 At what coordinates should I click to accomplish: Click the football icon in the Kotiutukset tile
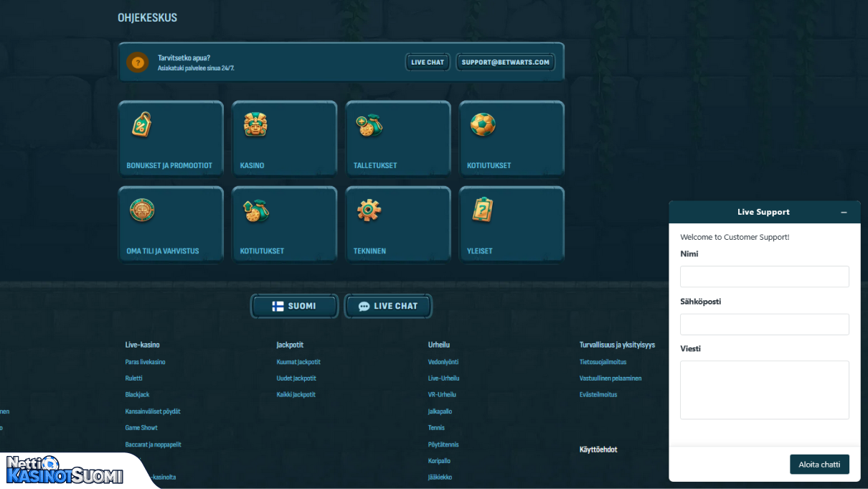[483, 125]
